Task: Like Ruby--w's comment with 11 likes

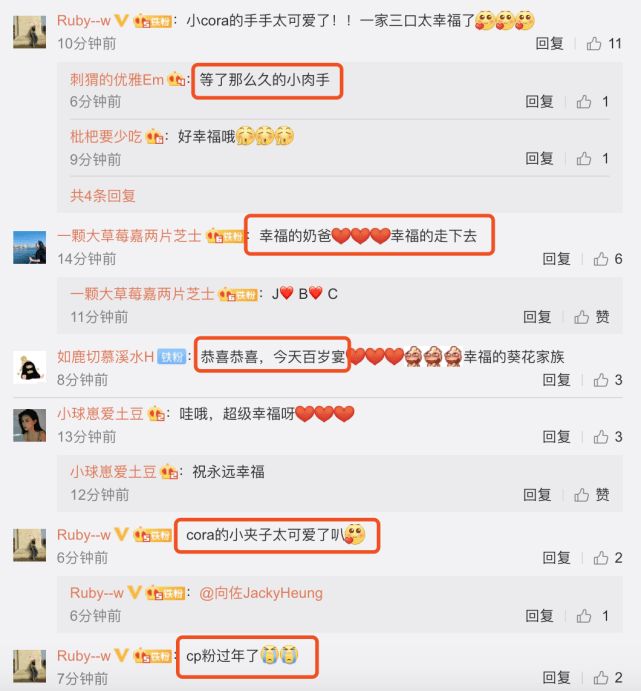Action: (x=594, y=44)
